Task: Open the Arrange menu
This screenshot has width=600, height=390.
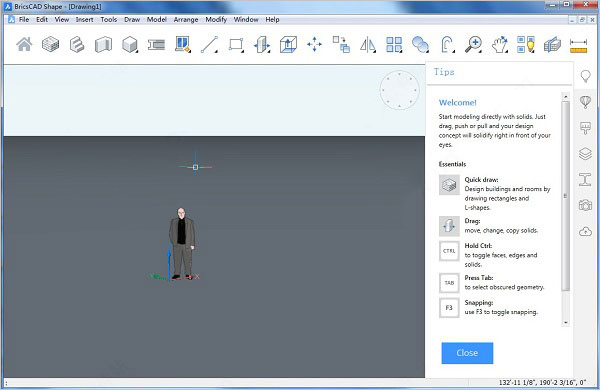Action: click(x=186, y=20)
